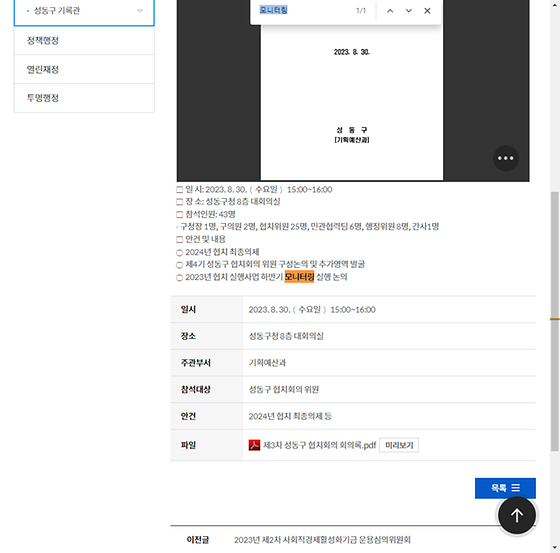The width and height of the screenshot is (560, 553).
Task: Click 2024년 협치 최종의제 등 agenda value
Action: [290, 416]
